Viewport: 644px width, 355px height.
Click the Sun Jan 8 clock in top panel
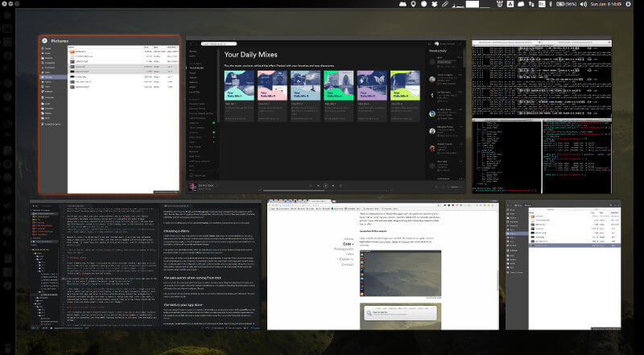point(606,4)
